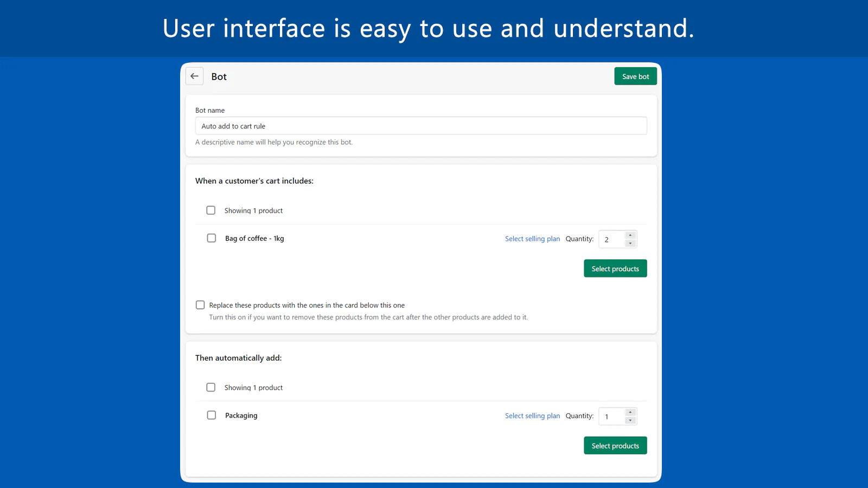Toggle select-all checkbox under Then automatically add

[x=211, y=388]
